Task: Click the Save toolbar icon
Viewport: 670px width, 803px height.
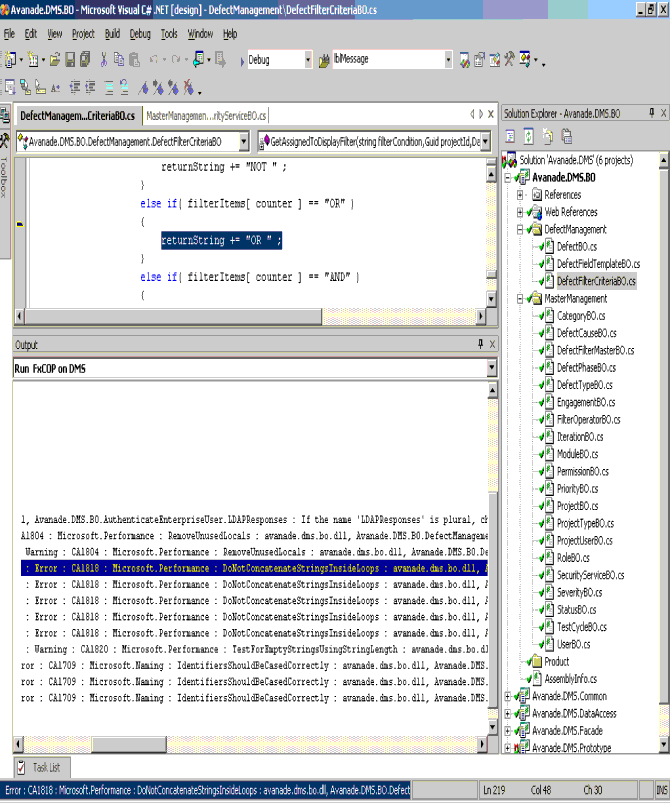Action: pyautogui.click(x=70, y=60)
